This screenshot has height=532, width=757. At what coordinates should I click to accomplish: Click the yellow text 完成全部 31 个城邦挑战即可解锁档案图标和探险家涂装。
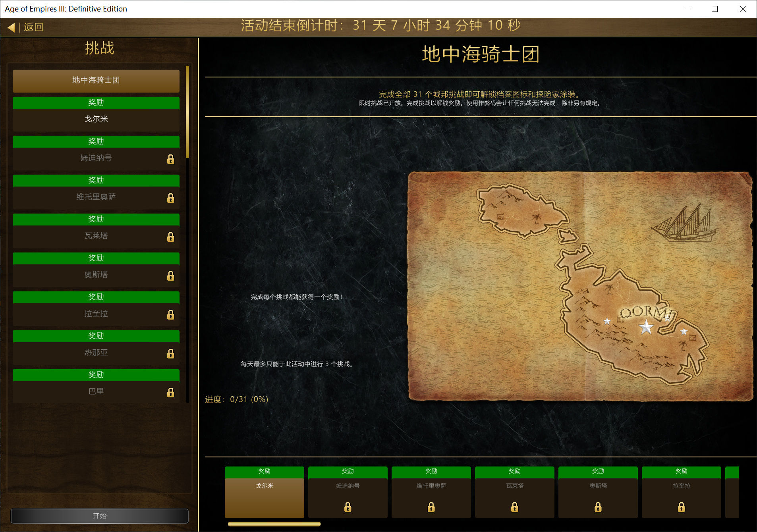481,94
